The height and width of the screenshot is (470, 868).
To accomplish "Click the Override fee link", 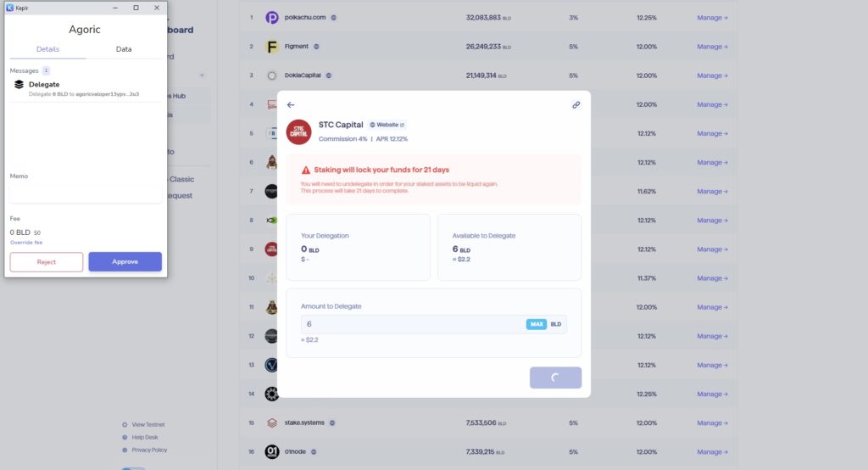I will [x=25, y=243].
